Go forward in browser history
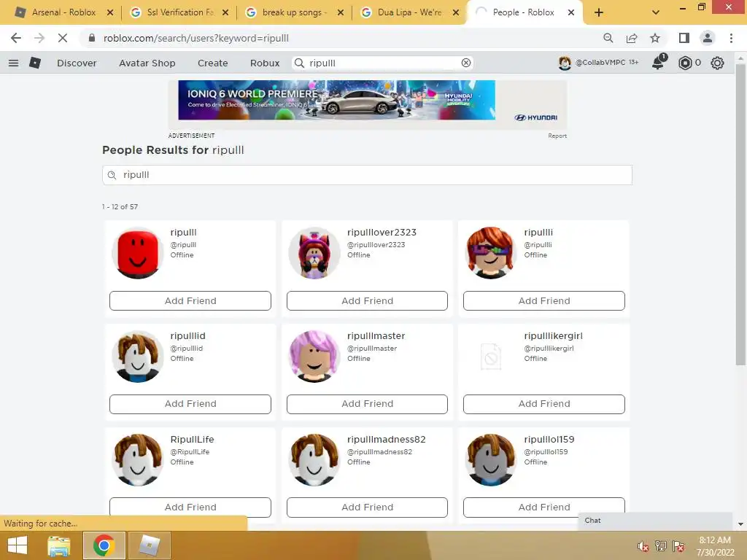The height and width of the screenshot is (560, 747). (39, 38)
